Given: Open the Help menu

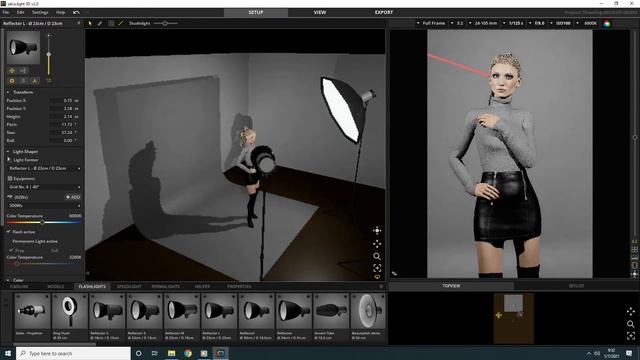Looking at the screenshot, I should pyautogui.click(x=60, y=13).
